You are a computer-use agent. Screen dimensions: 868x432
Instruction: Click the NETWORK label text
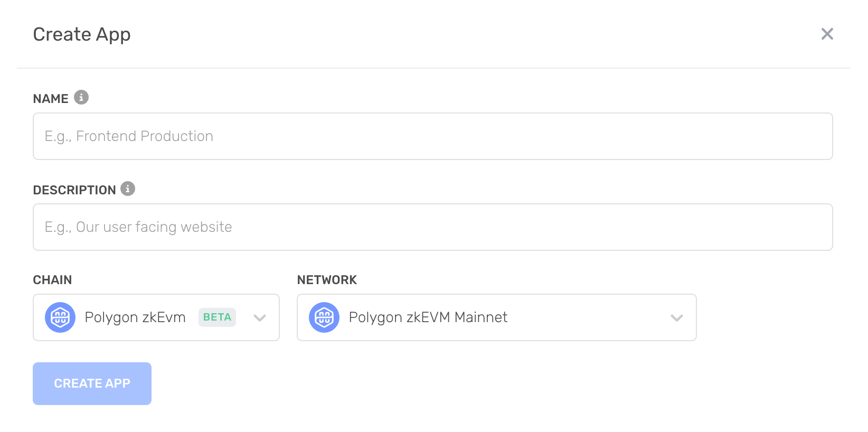[327, 280]
